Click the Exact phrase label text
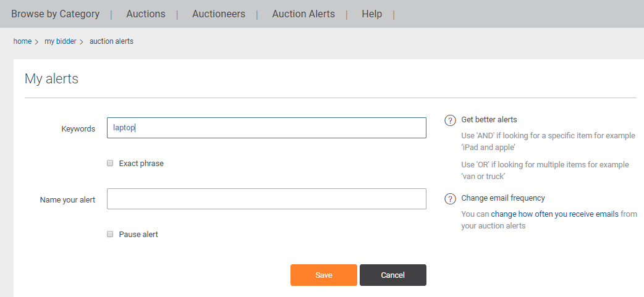The width and height of the screenshot is (644, 297). coord(142,163)
